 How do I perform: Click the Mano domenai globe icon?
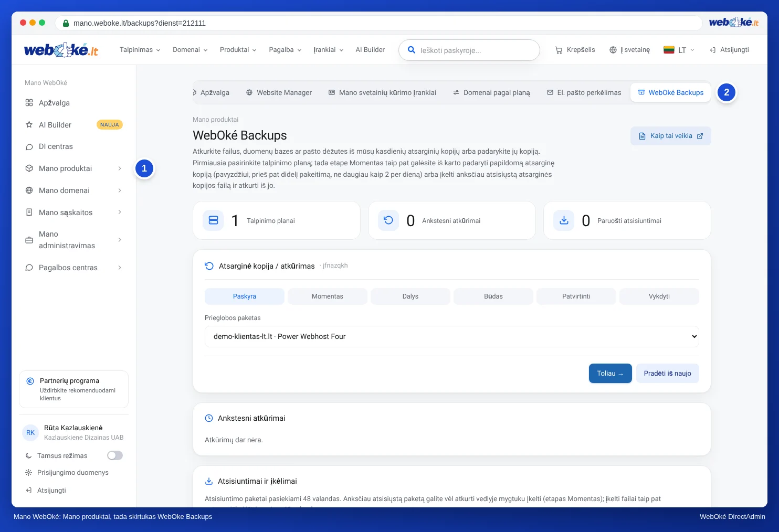coord(29,190)
